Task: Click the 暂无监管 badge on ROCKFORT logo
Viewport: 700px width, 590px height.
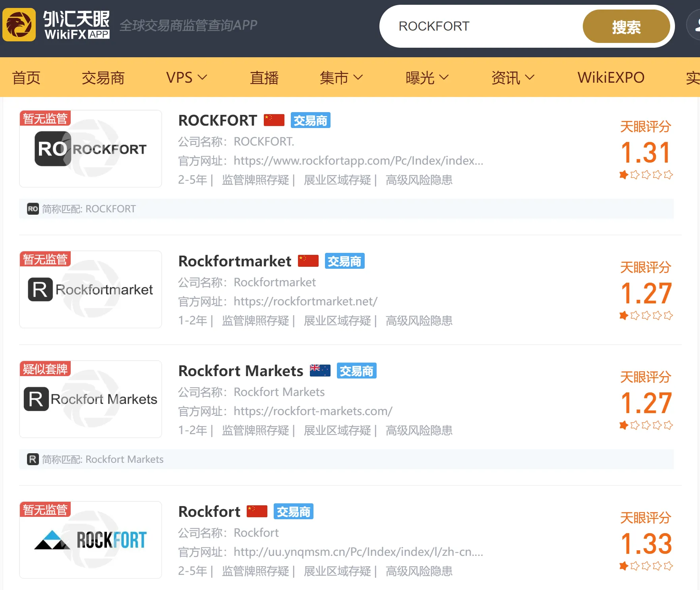Action: click(x=45, y=118)
